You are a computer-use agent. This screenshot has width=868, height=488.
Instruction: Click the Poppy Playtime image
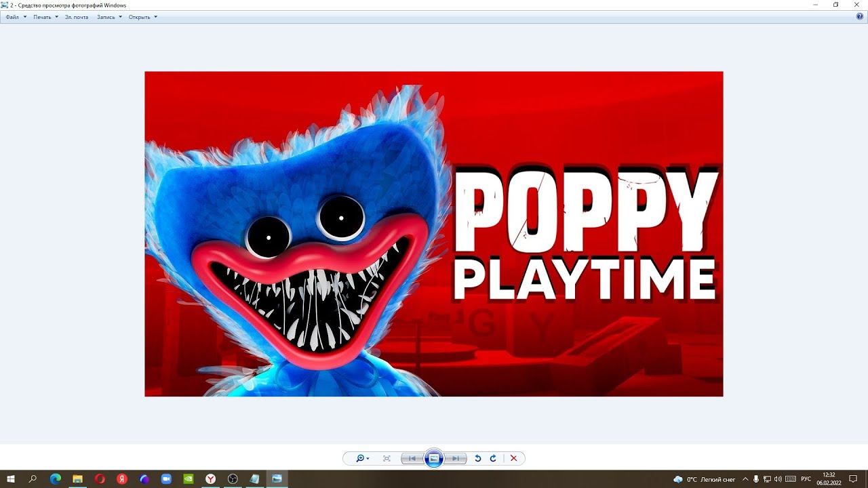click(434, 234)
